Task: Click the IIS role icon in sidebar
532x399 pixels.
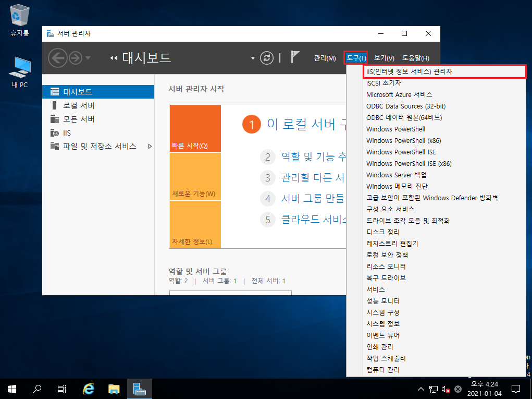Action: (54, 133)
